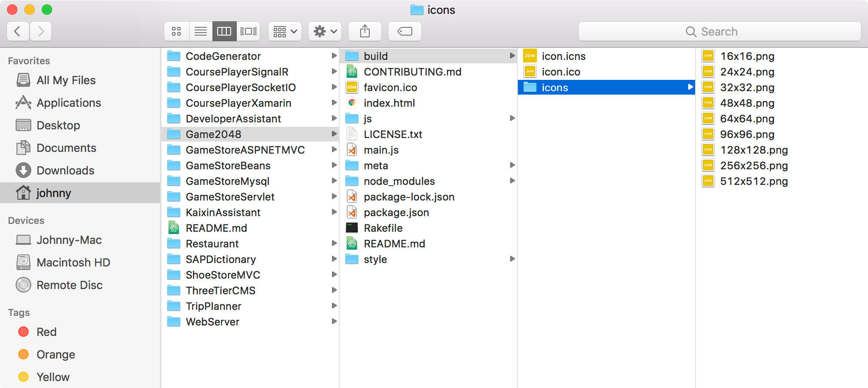Click the CodeGenerator folder icon
Image resolution: width=868 pixels, height=388 pixels.
coord(174,56)
